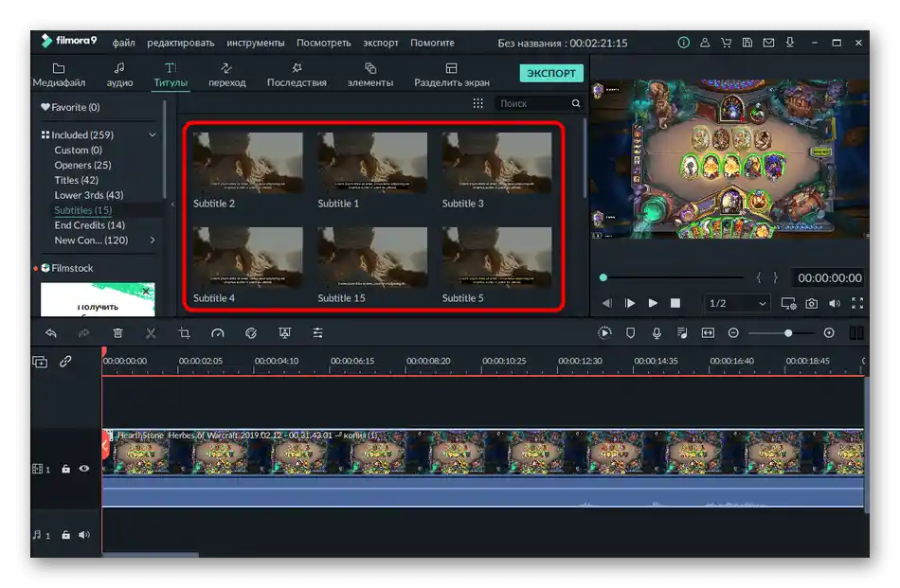Take a snapshot with the camera icon
This screenshot has width=900, height=588.
[812, 303]
